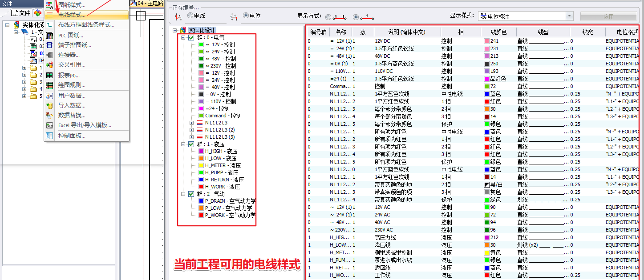Click the green table icon for drawing 02
644x280 pixels.
[33, 46]
